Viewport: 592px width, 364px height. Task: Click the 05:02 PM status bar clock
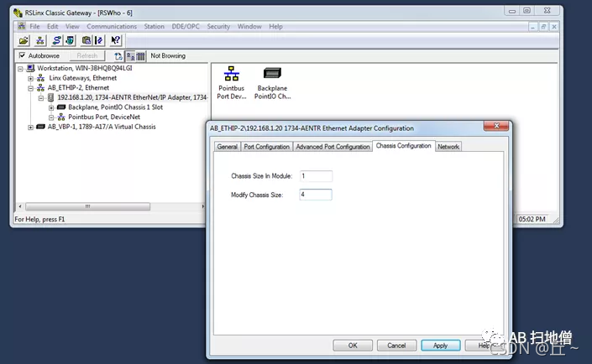coord(532,219)
